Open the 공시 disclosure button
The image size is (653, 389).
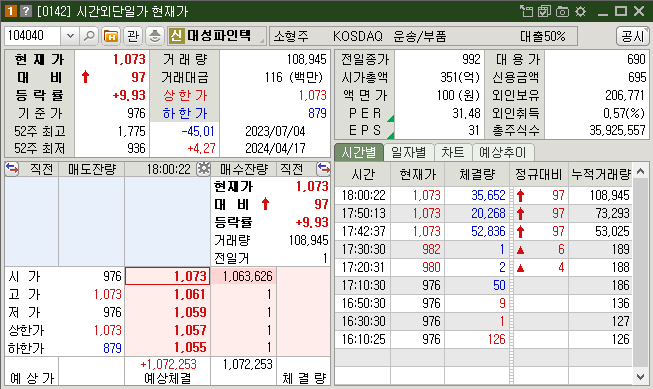632,36
